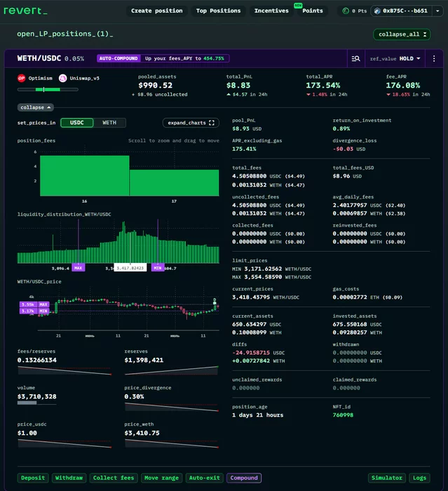448x491 pixels.
Task: Click the 3,417.82423 price tooltip on liquidity chart
Action: tap(130, 268)
